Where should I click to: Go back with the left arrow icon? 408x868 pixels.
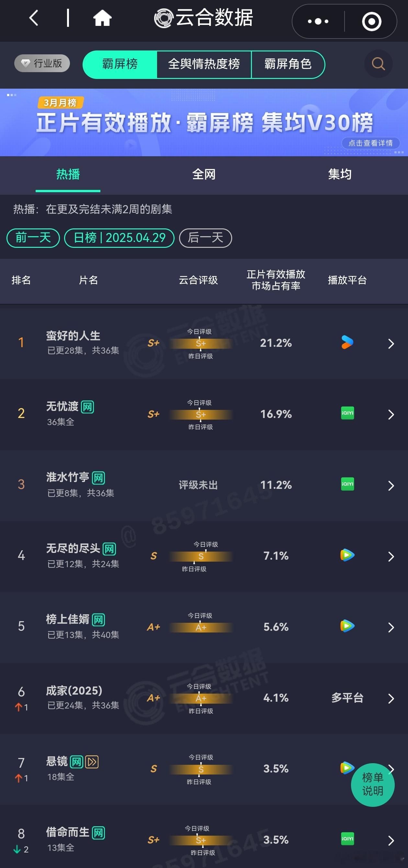pyautogui.click(x=34, y=18)
